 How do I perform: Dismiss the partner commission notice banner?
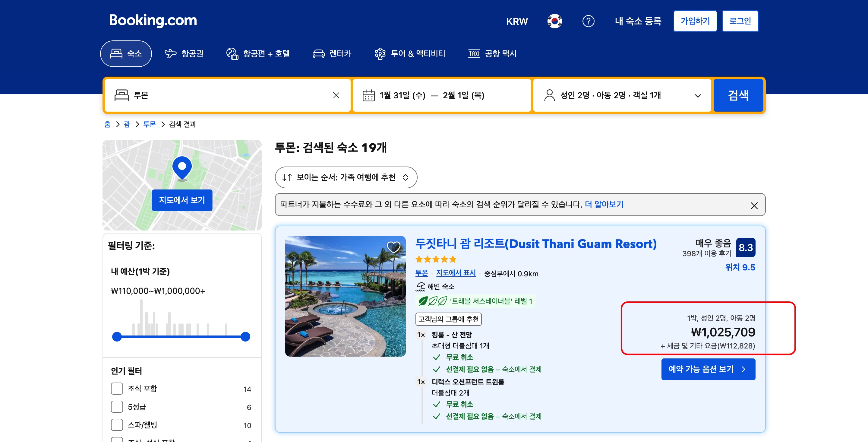pos(754,205)
